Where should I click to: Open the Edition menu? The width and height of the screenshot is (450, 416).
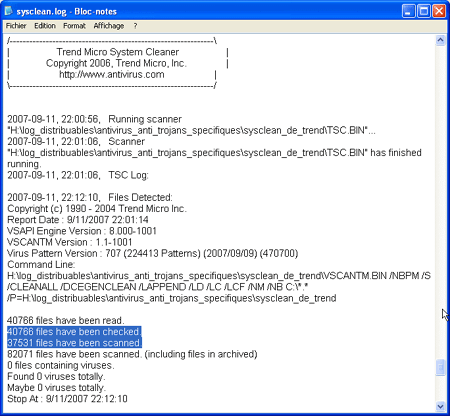coord(45,26)
